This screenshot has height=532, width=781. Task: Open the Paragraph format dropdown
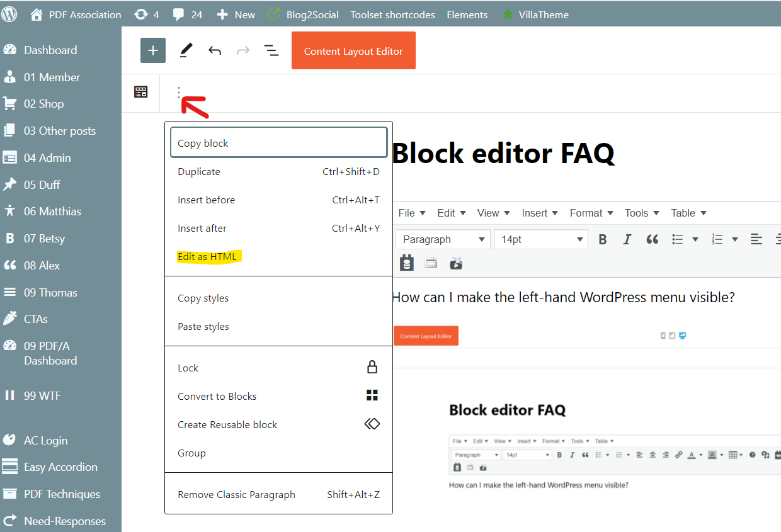click(x=443, y=239)
